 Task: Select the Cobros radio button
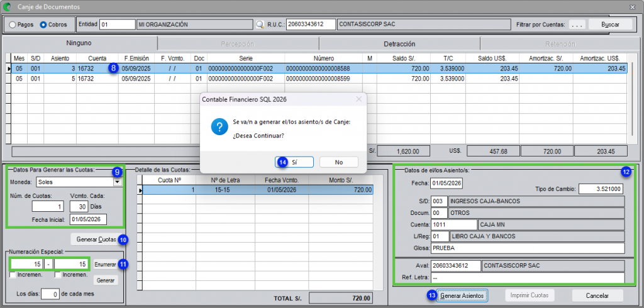(x=43, y=25)
